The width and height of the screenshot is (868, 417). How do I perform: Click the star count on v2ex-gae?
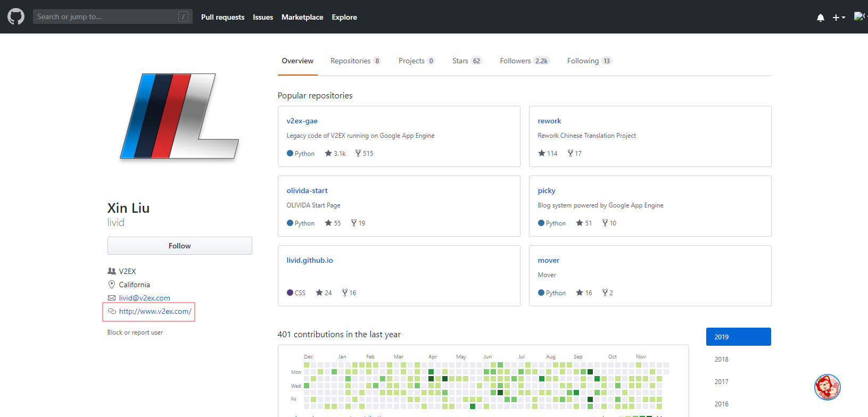coord(335,153)
